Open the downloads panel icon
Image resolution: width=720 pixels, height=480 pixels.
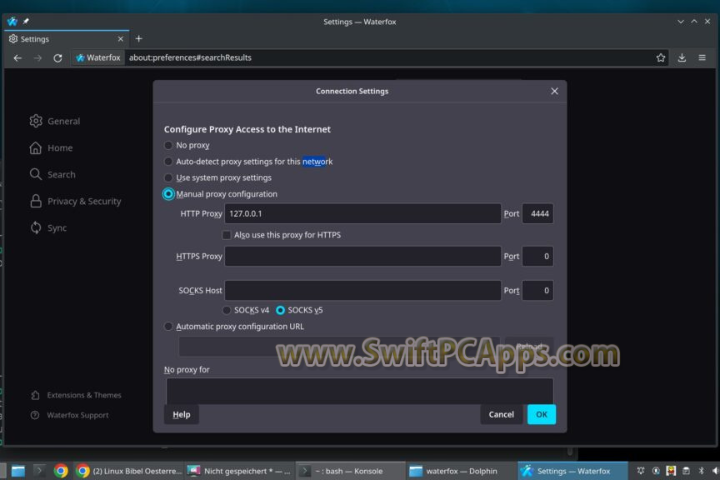(x=682, y=58)
